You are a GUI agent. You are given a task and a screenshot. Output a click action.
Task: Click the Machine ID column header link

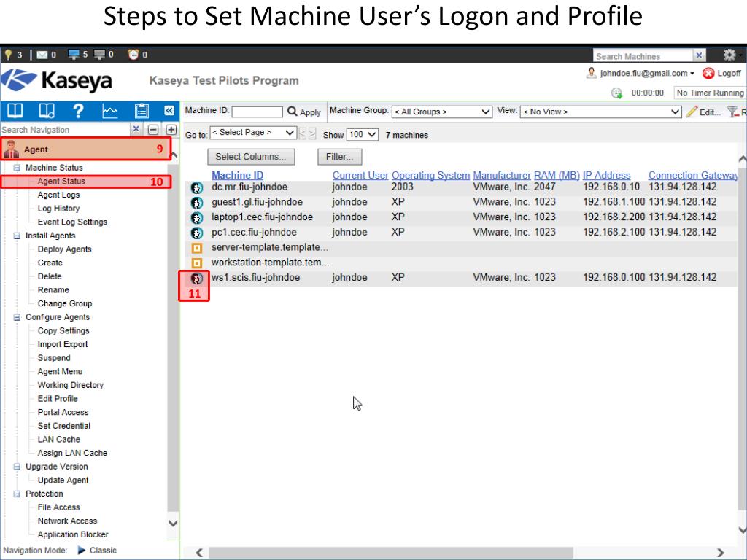237,176
